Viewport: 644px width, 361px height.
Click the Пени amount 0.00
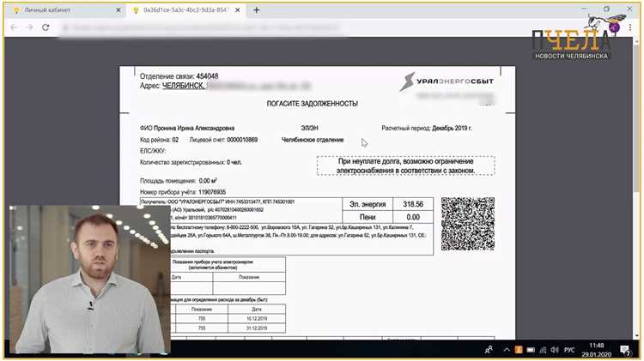tap(413, 217)
